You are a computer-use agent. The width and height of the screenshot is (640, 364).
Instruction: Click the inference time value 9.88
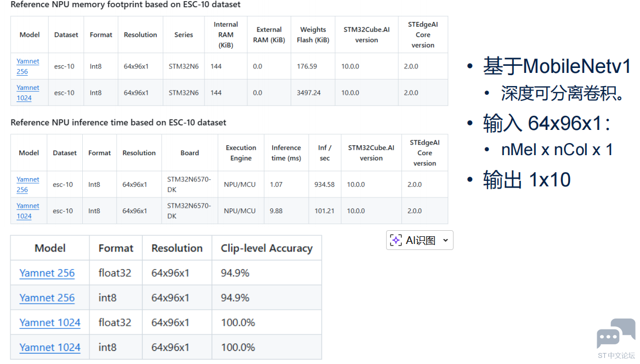pos(276,211)
